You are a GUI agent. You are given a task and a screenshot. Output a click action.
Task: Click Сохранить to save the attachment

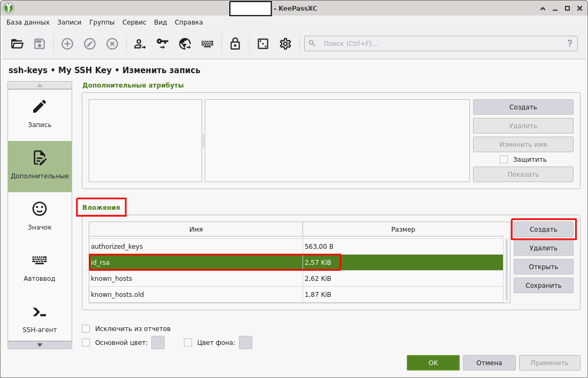pyautogui.click(x=543, y=285)
